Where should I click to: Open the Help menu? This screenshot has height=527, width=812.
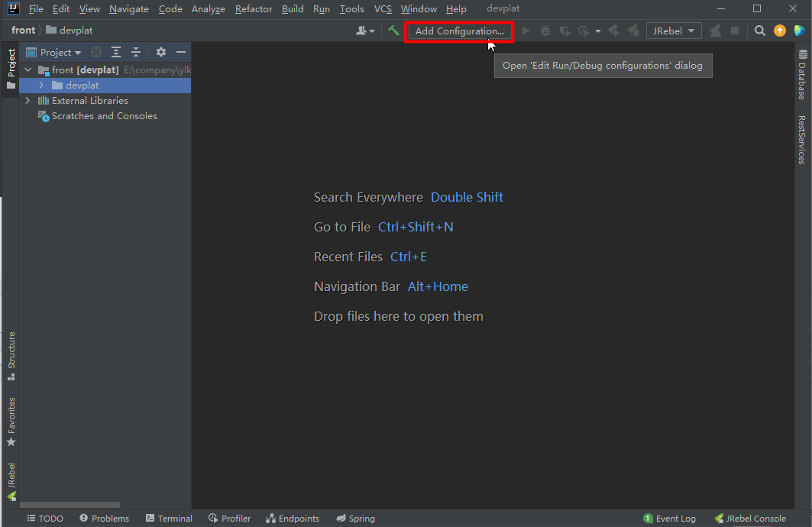[x=456, y=9]
